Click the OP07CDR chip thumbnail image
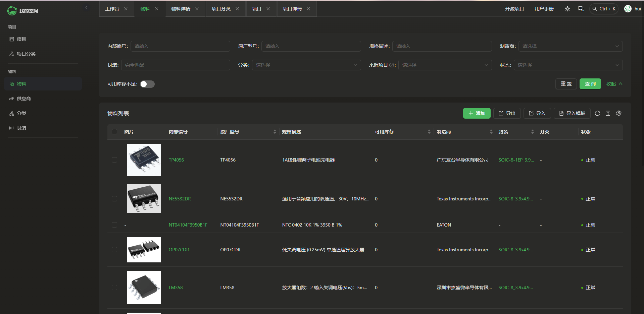The image size is (644, 314). pyautogui.click(x=144, y=250)
